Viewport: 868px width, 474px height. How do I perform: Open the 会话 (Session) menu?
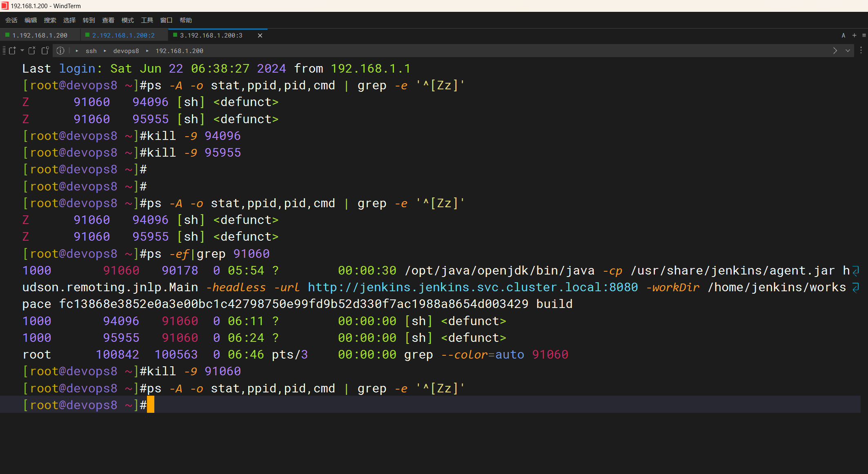tap(11, 20)
